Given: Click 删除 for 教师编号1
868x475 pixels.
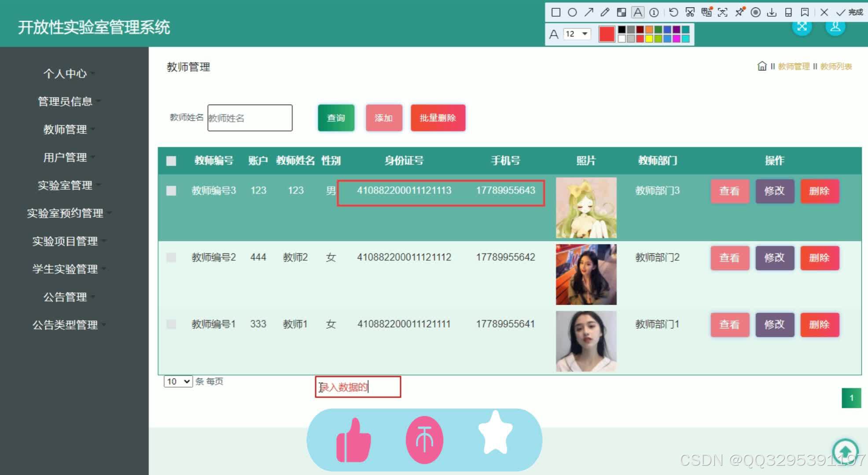Looking at the screenshot, I should (x=820, y=325).
